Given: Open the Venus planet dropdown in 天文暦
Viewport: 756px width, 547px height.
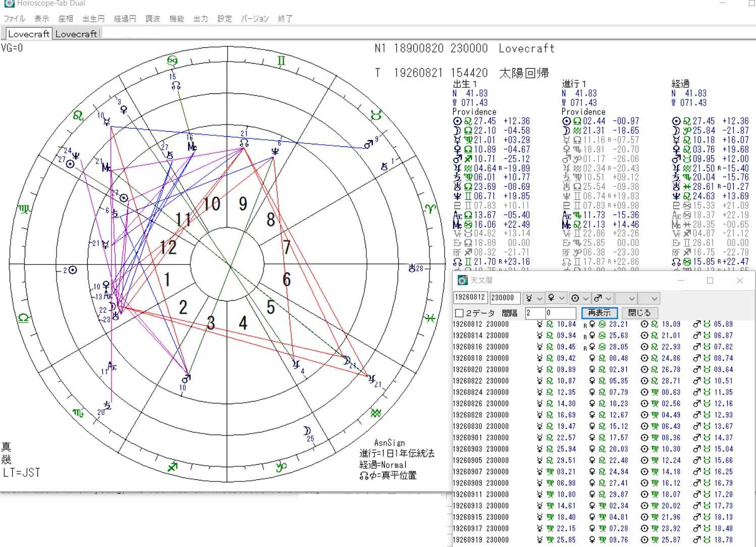Looking at the screenshot, I should point(556,298).
